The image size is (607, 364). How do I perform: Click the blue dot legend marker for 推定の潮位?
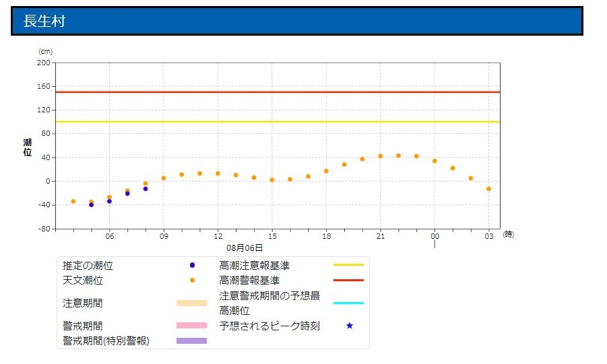click(x=192, y=265)
